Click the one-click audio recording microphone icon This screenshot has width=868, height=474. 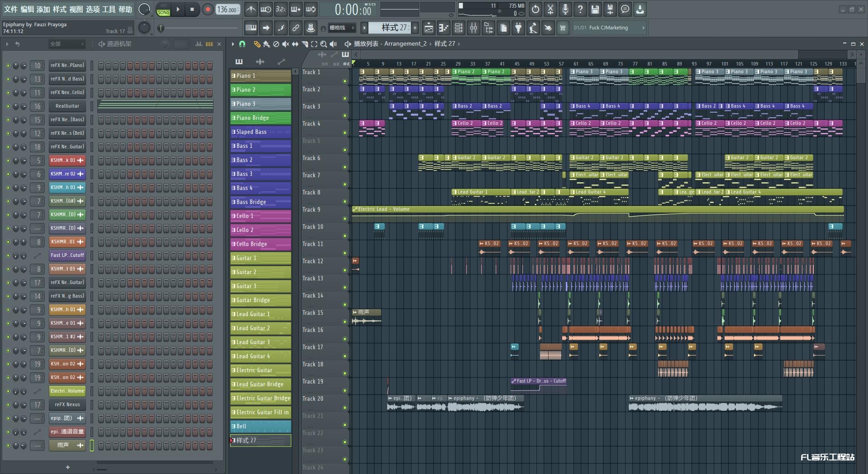coord(565,9)
